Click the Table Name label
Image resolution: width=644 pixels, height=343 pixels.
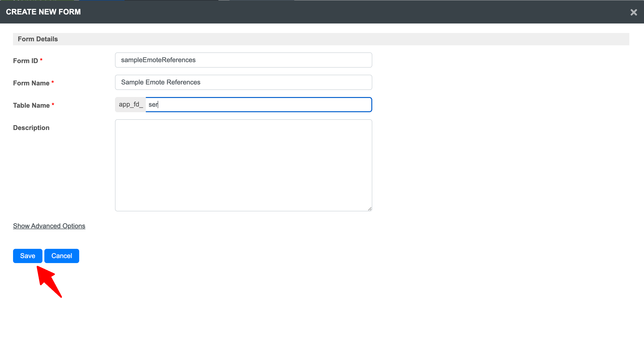(x=33, y=105)
